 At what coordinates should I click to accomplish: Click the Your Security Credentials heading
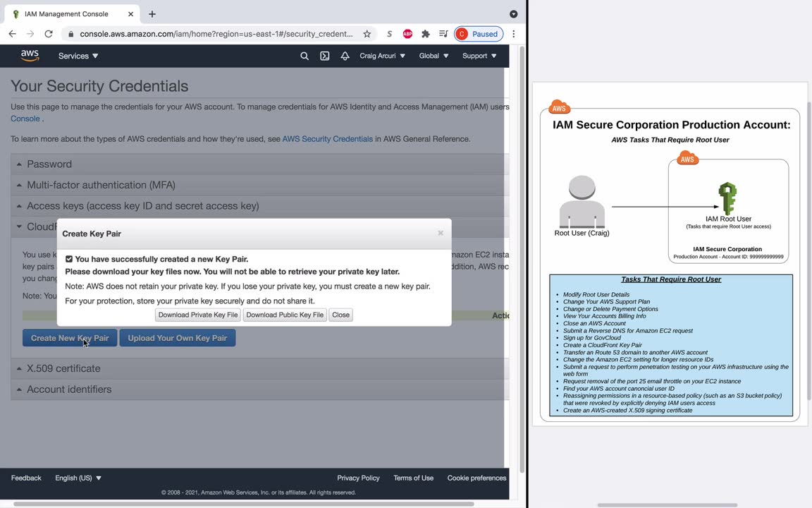pyautogui.click(x=99, y=86)
